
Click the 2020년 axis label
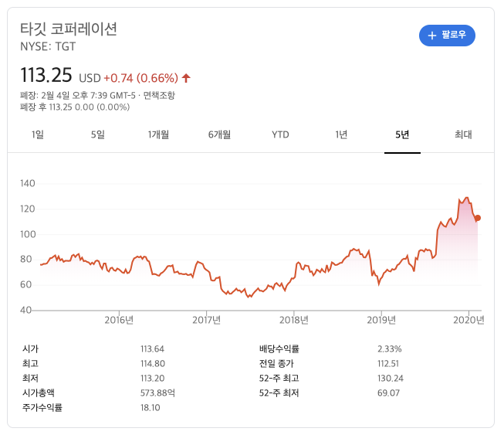click(468, 320)
